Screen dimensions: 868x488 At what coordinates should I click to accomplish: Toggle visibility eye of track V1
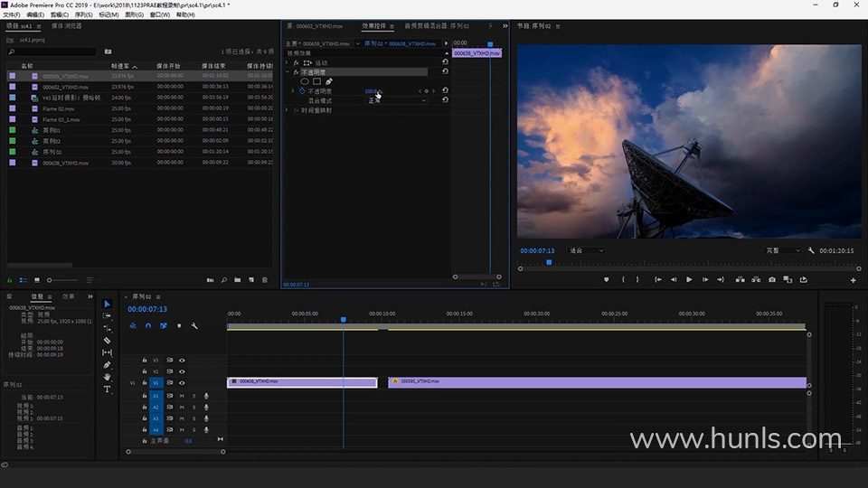pyautogui.click(x=182, y=383)
